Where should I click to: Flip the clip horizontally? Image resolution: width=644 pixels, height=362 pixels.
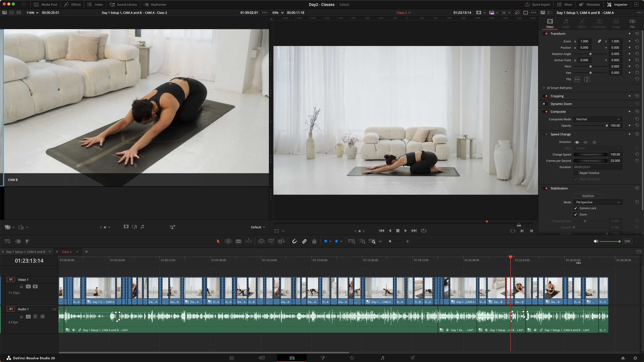click(577, 79)
